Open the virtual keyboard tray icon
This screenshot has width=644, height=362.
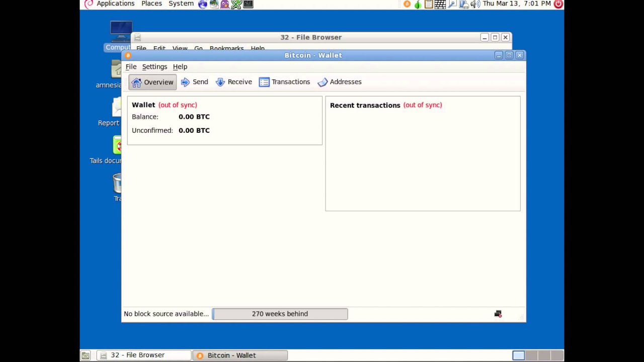440,4
